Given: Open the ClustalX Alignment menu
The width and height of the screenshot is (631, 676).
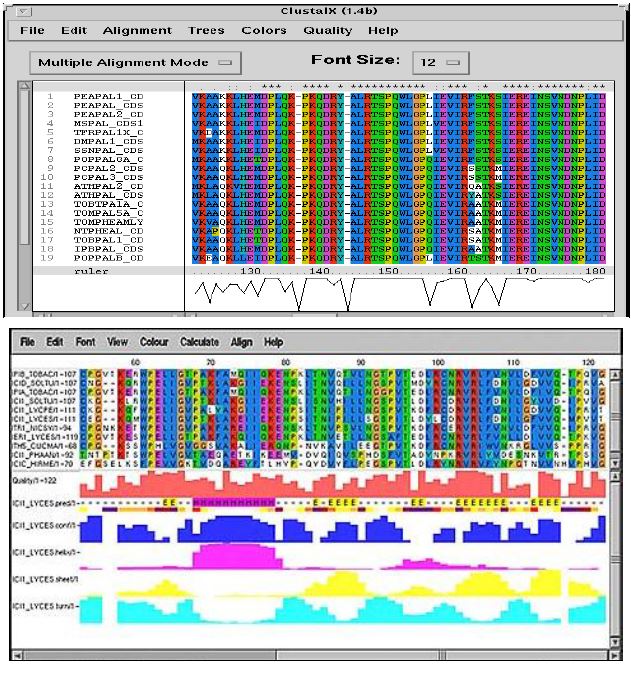Looking at the screenshot, I should click(x=137, y=31).
